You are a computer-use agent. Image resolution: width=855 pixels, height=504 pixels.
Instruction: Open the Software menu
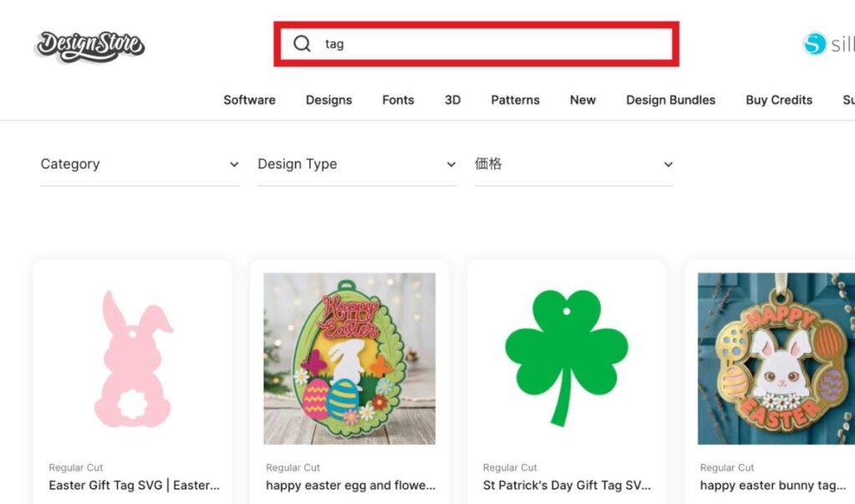coord(249,100)
